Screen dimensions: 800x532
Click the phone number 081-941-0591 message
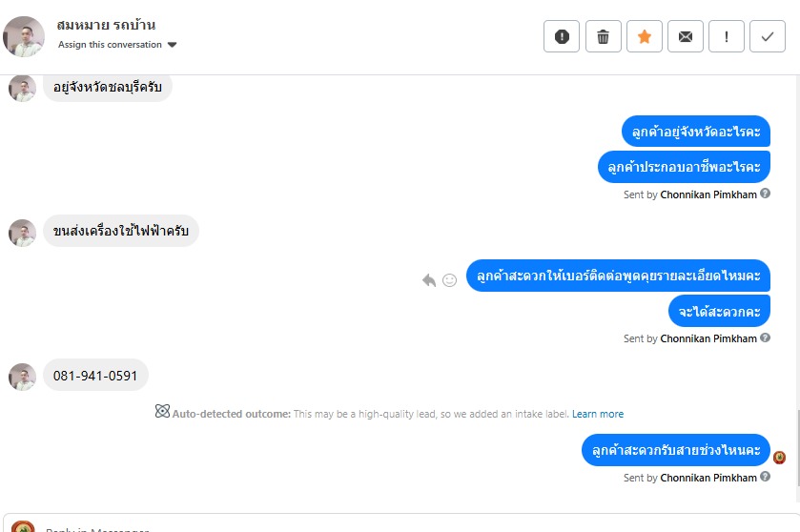(x=95, y=376)
